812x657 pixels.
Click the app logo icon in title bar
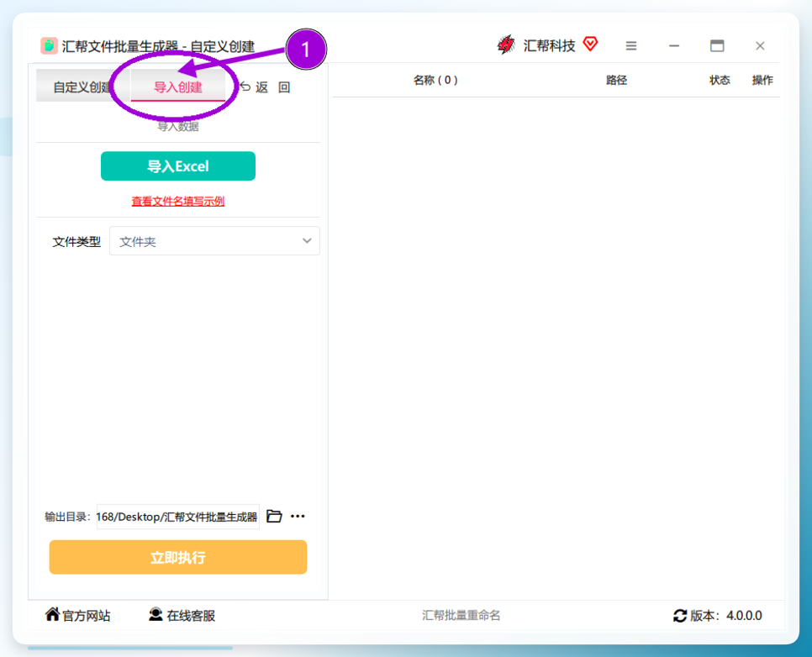click(50, 45)
